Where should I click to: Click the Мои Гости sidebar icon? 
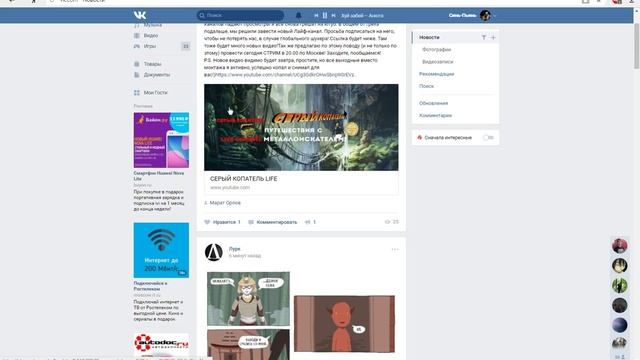[137, 93]
